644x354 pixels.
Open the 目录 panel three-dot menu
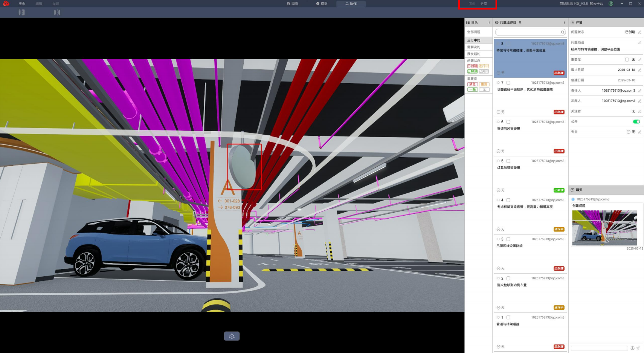point(489,22)
